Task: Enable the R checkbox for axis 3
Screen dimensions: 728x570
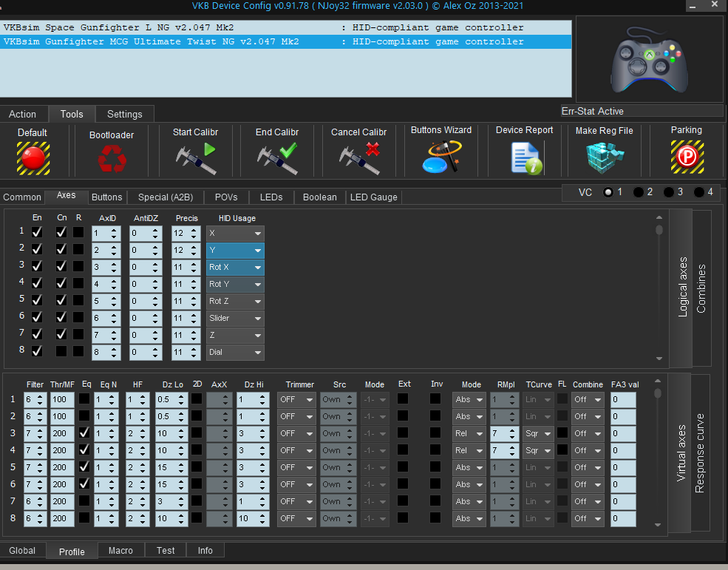Action: pyautogui.click(x=78, y=266)
